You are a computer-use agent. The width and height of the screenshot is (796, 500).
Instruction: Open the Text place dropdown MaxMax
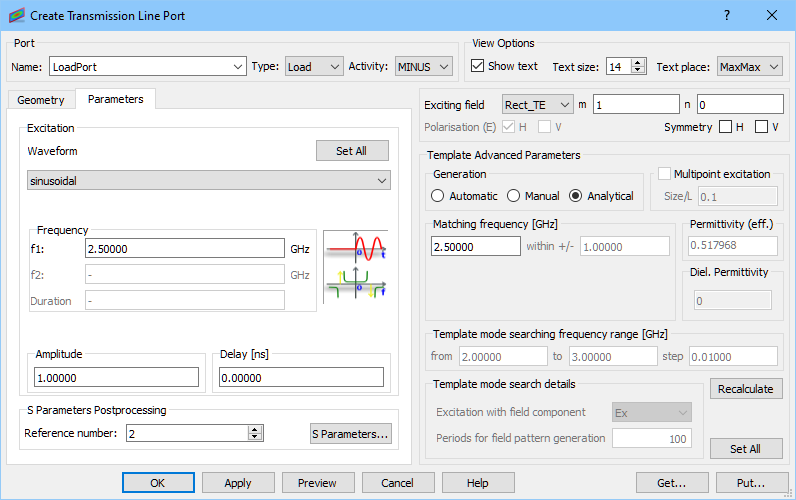(750, 66)
